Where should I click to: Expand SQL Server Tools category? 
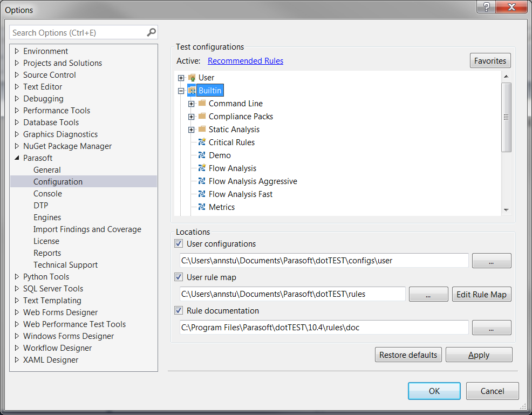pos(17,288)
